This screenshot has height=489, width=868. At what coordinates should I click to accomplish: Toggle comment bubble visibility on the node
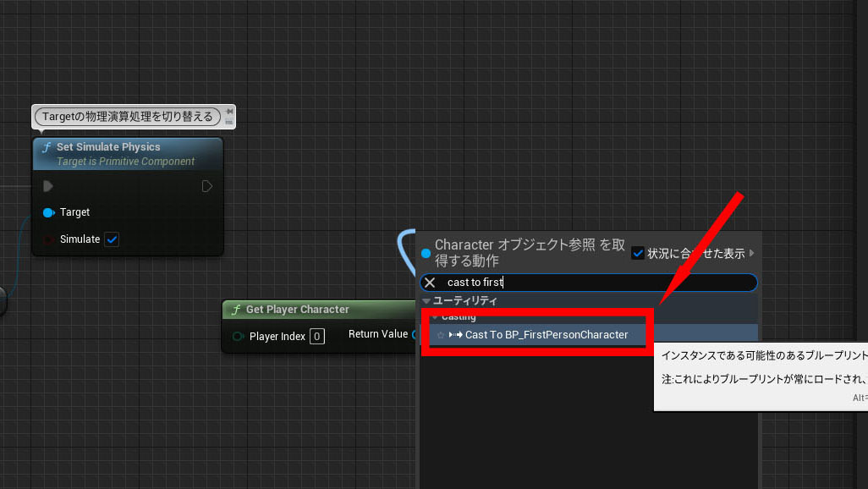pyautogui.click(x=229, y=122)
